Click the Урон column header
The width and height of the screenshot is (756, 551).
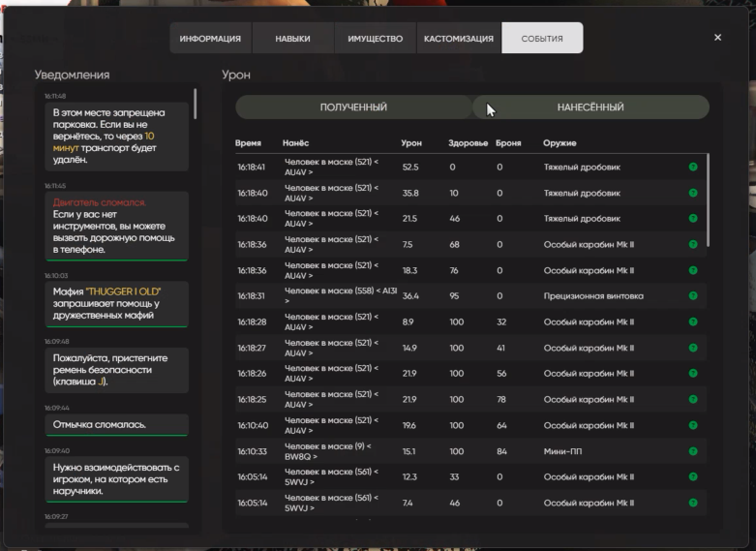point(411,143)
